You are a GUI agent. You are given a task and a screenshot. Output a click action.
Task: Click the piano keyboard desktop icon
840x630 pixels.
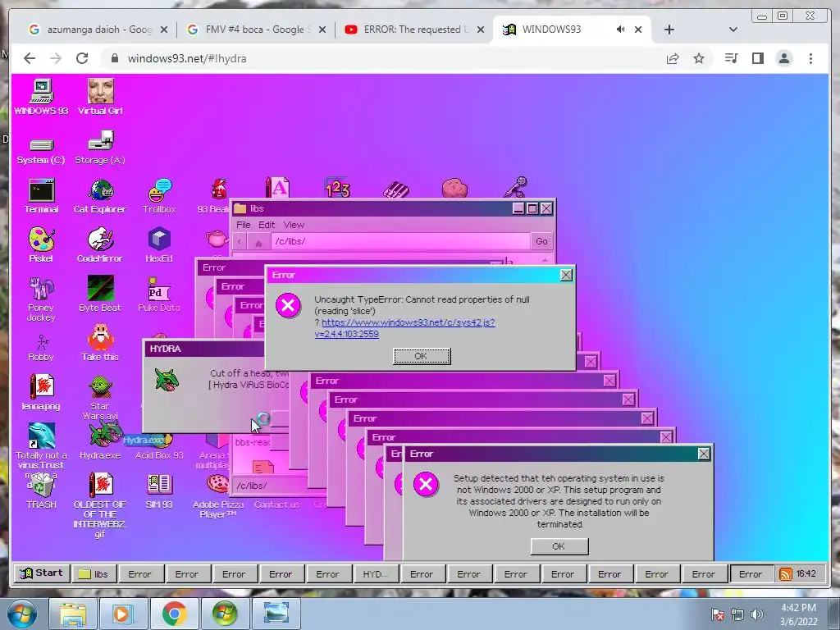396,189
